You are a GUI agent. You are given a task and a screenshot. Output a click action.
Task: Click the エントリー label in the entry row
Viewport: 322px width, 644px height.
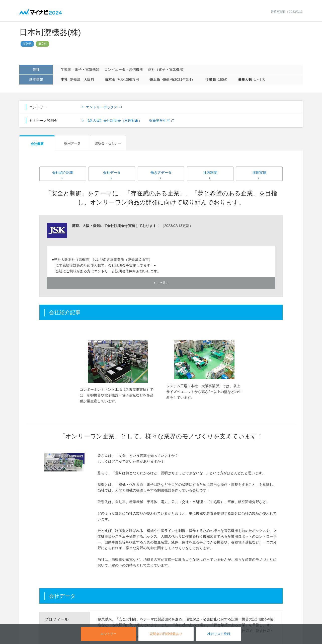coord(38,107)
